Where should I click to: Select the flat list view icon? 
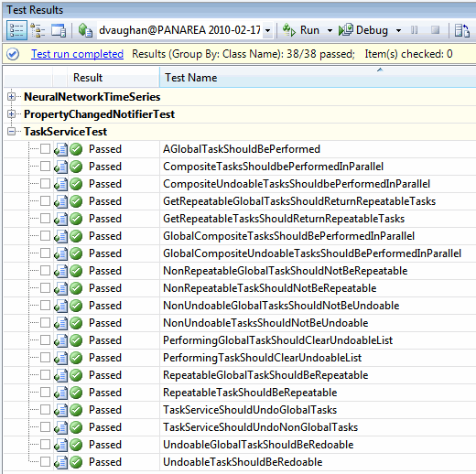[16, 30]
